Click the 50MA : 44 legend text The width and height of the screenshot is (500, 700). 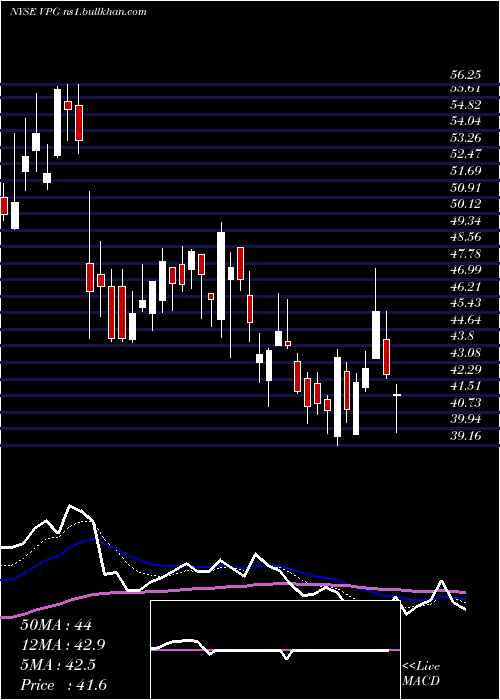[x=56, y=625]
